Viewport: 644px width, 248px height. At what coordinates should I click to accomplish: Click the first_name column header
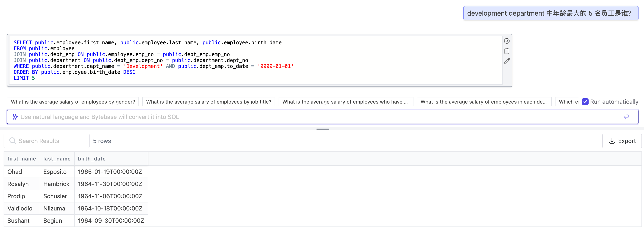(x=21, y=159)
